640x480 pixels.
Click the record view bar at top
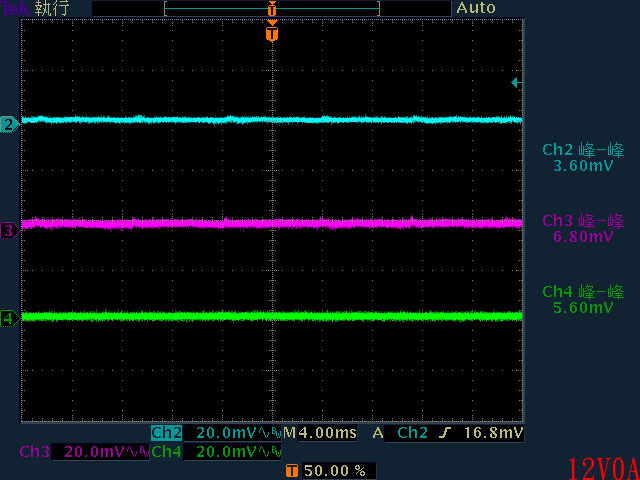tap(272, 8)
